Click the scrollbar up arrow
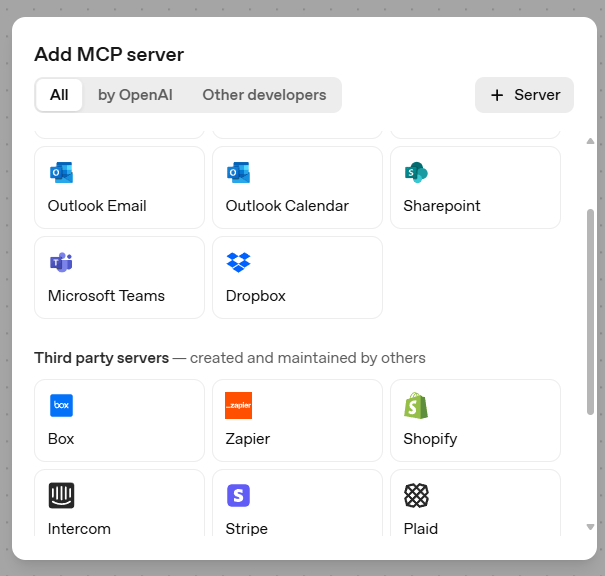This screenshot has width=605, height=576. [590, 141]
